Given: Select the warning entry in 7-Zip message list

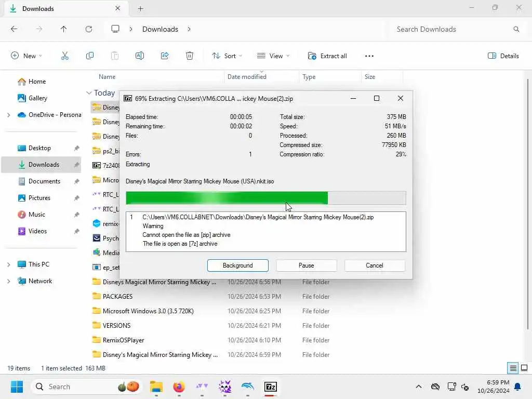Looking at the screenshot, I should pyautogui.click(x=265, y=230).
